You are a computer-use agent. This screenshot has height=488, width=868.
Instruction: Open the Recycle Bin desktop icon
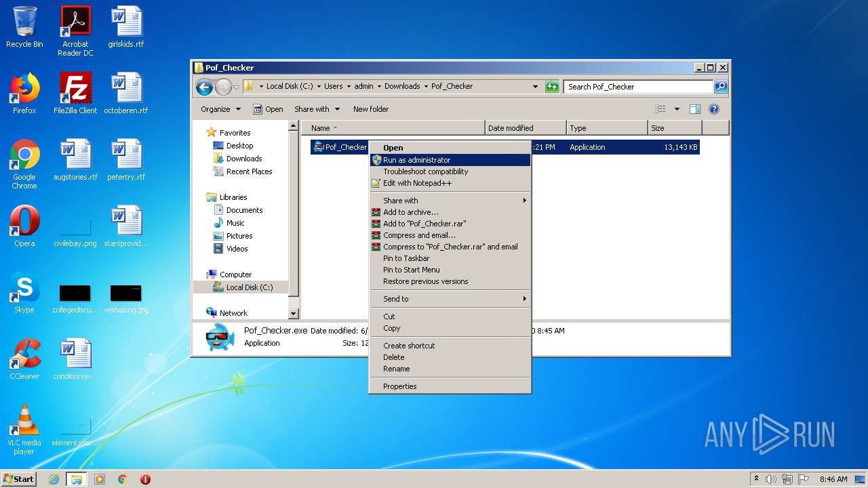[24, 27]
